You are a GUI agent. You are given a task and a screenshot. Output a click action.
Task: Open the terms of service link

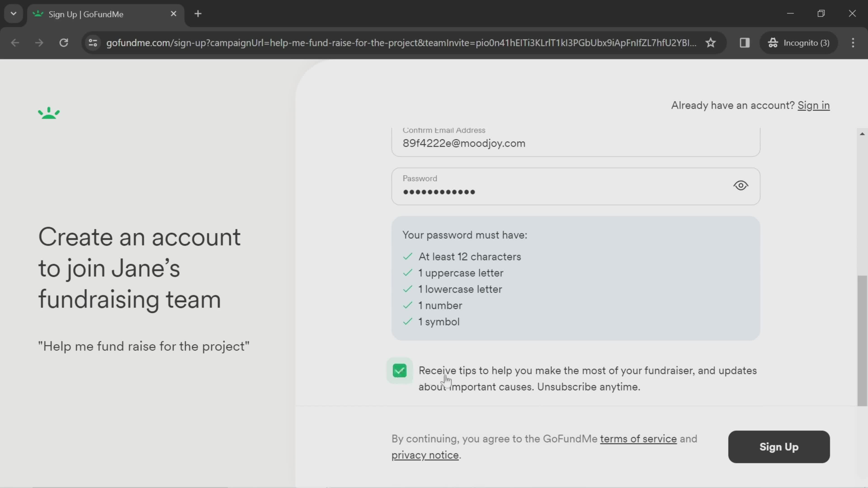[638, 439]
